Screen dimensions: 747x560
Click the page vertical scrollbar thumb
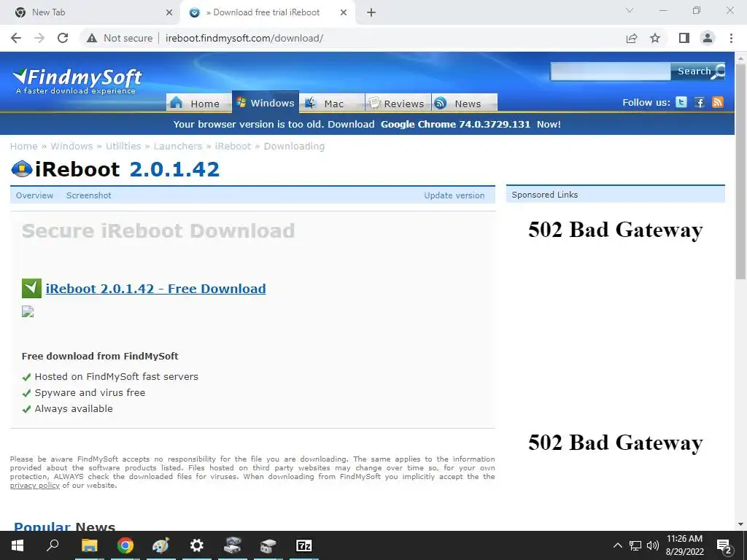coord(740,171)
